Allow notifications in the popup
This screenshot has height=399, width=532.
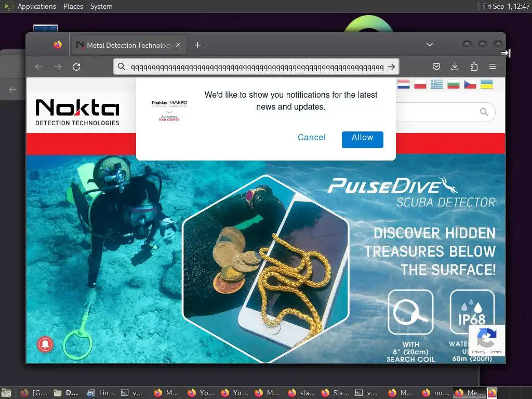point(362,139)
